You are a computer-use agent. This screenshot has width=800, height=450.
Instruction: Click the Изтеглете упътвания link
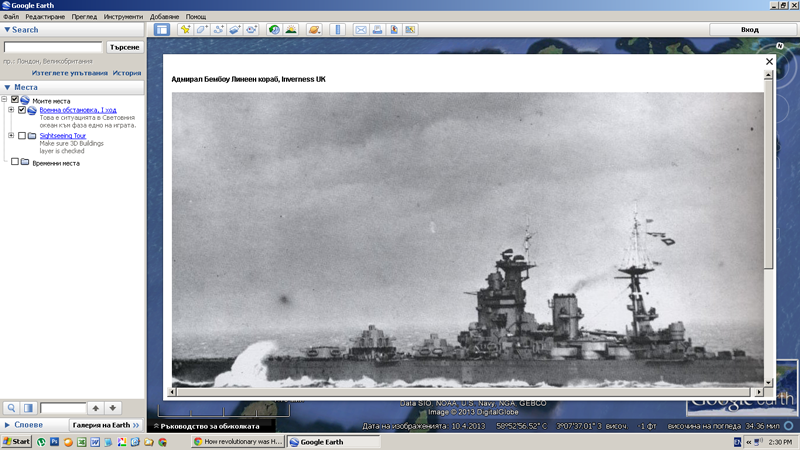point(69,73)
